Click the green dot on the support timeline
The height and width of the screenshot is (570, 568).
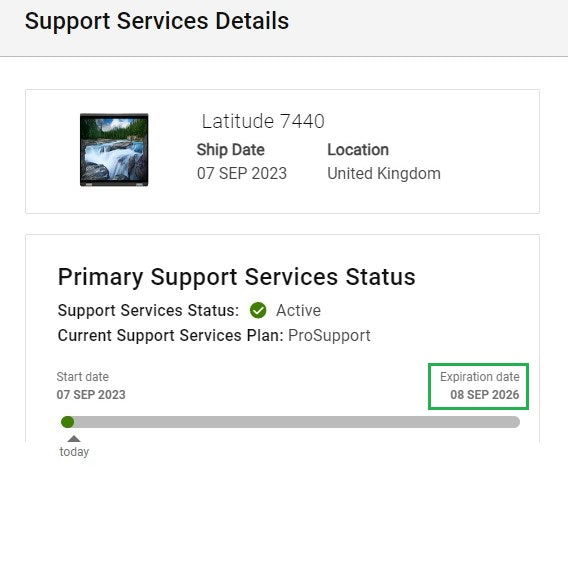(x=68, y=422)
